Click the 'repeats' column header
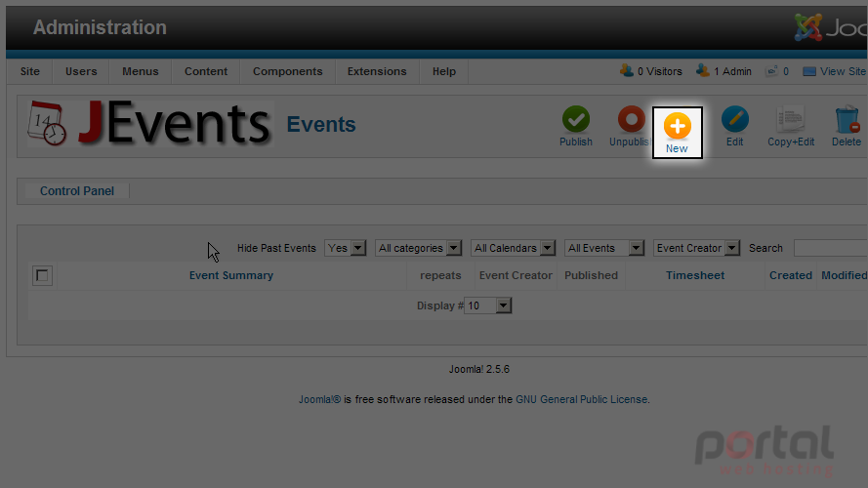The height and width of the screenshot is (488, 868). coord(440,275)
